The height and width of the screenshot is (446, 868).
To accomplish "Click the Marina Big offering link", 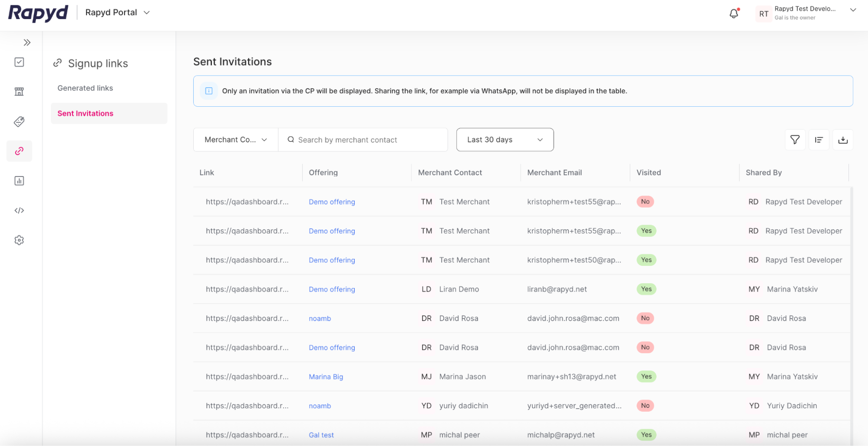I will [326, 377].
